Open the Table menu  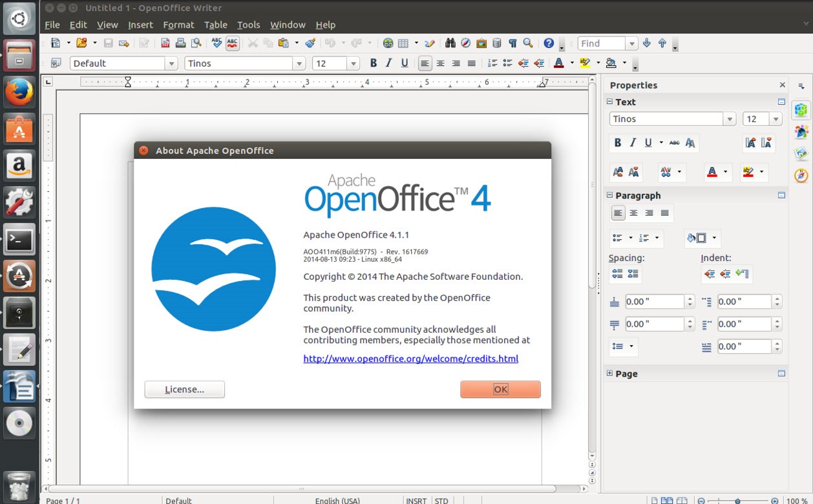(x=215, y=25)
